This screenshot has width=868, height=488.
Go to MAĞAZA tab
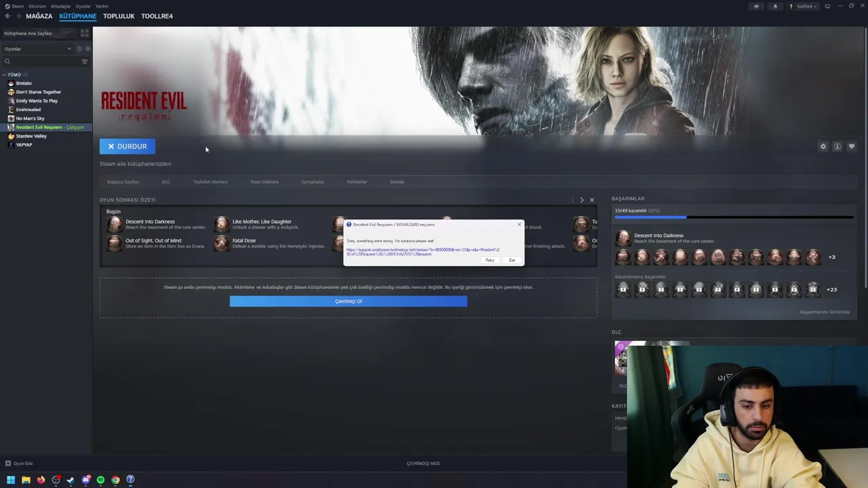(x=39, y=16)
